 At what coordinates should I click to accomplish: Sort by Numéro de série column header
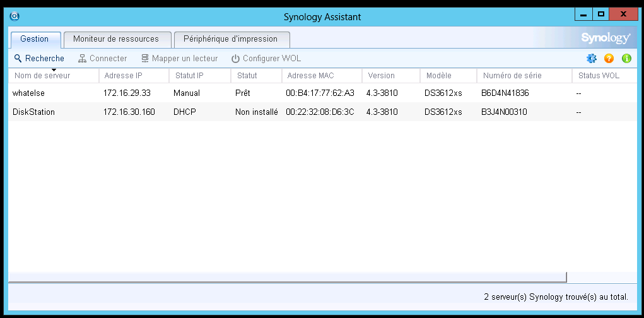tap(525, 76)
